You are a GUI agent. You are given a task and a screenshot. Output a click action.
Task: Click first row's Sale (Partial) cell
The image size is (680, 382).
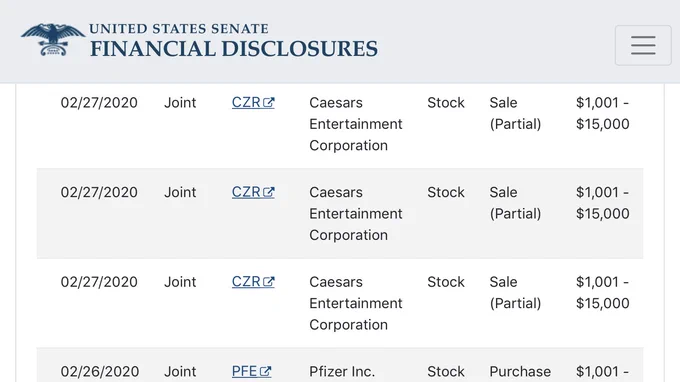coord(515,113)
